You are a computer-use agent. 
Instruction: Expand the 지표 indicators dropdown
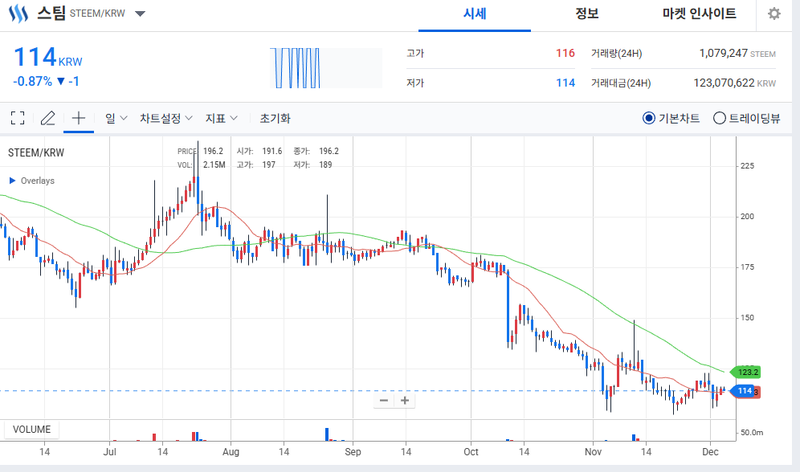click(x=221, y=118)
